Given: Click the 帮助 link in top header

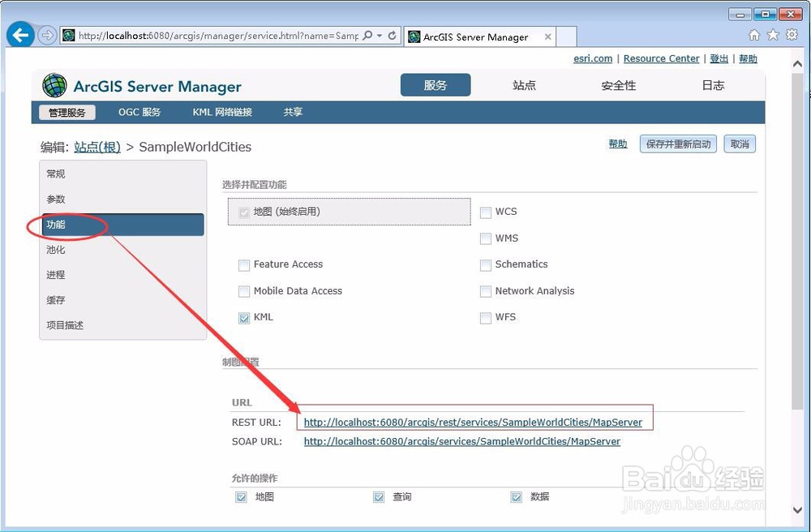Looking at the screenshot, I should coord(748,58).
